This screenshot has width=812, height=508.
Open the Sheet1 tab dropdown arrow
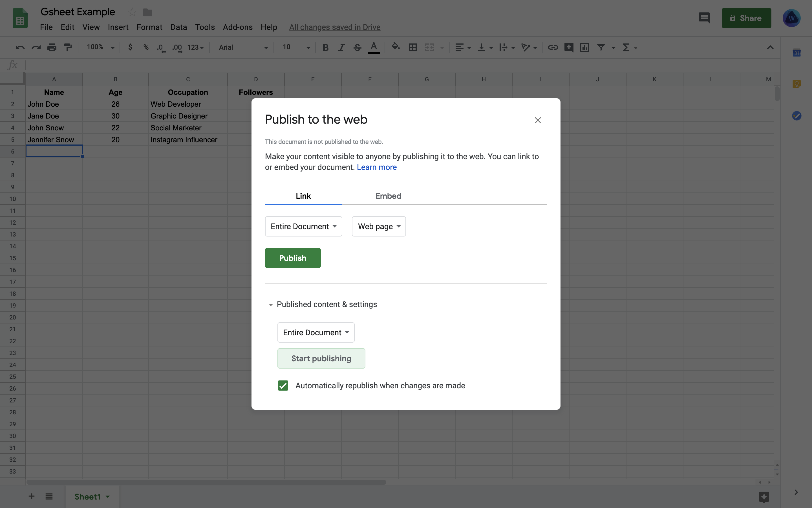click(108, 497)
